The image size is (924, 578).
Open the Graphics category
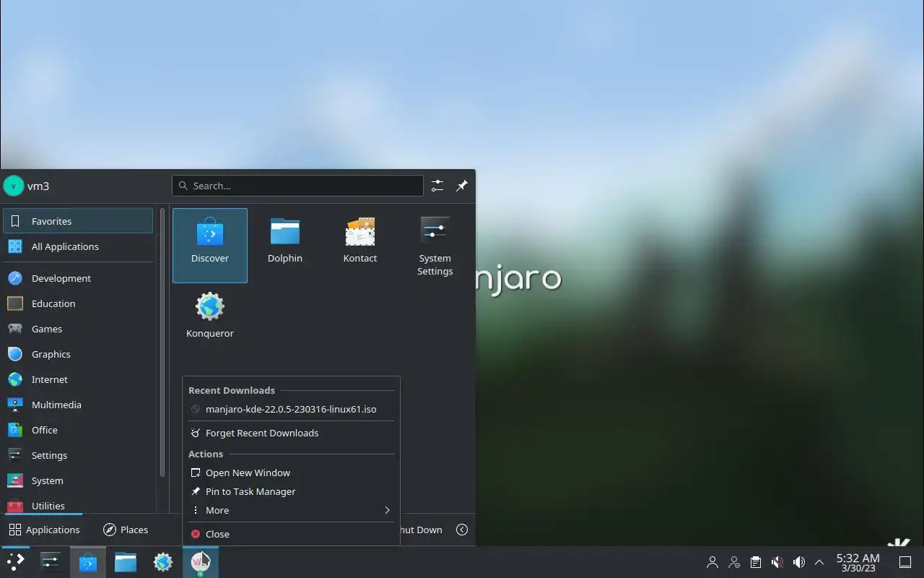pyautogui.click(x=78, y=354)
